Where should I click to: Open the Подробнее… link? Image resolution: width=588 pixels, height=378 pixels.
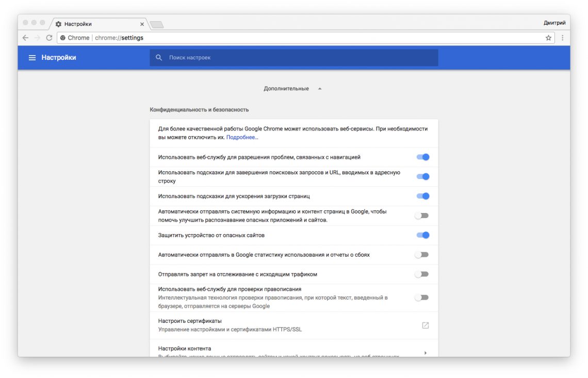[x=242, y=138]
